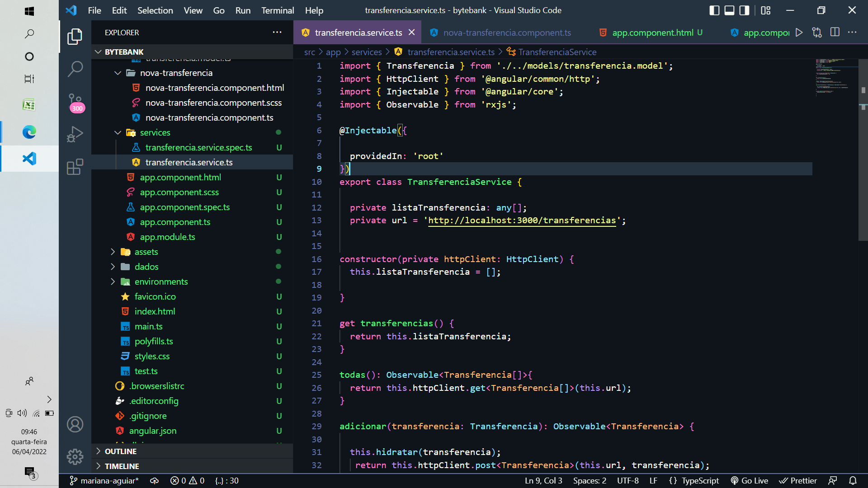Customize layout icon in title bar
Viewport: 868px width, 488px height.
(765, 10)
